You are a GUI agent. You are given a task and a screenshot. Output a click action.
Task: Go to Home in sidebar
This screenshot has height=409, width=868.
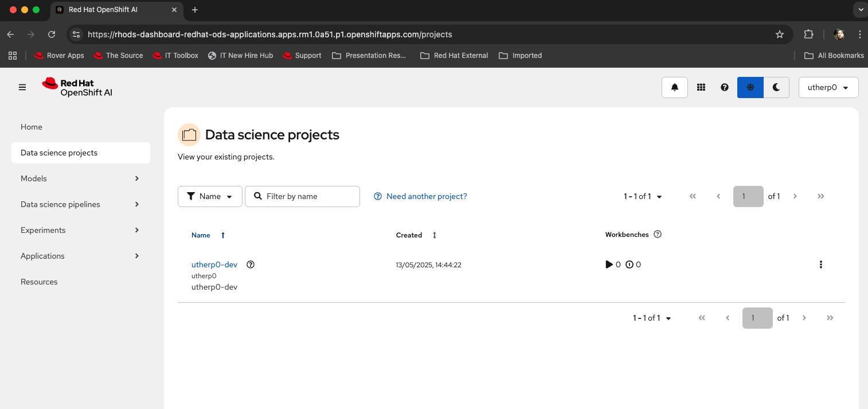(32, 127)
